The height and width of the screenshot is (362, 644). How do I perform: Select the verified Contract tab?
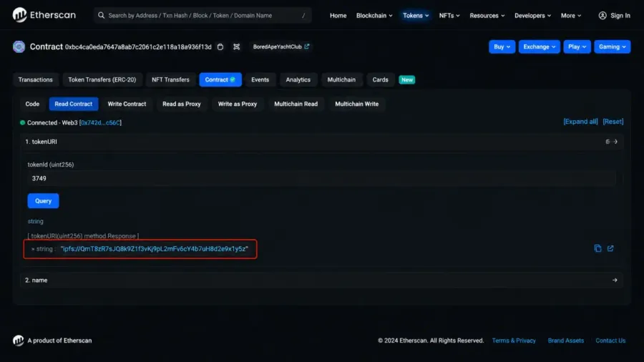(220, 79)
